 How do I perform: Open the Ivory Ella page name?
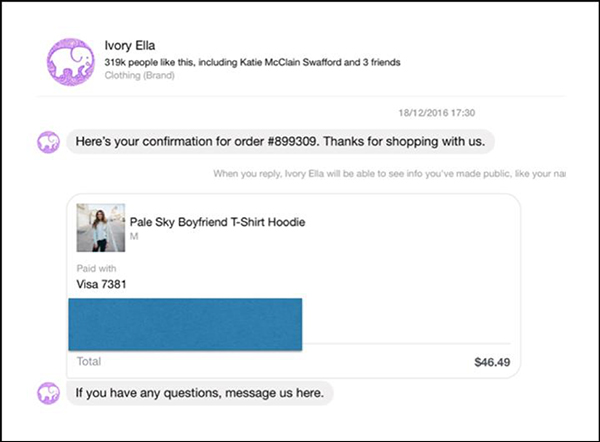coord(130,46)
